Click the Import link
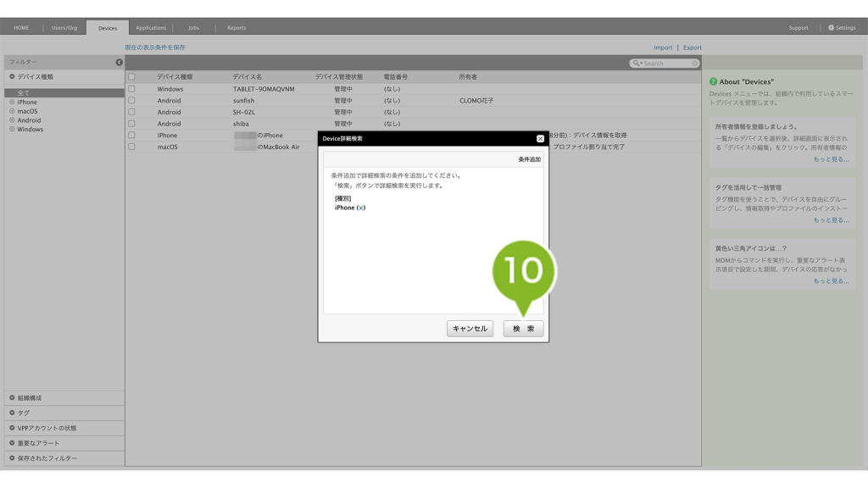Viewport: 868px width, 488px height. tap(663, 47)
